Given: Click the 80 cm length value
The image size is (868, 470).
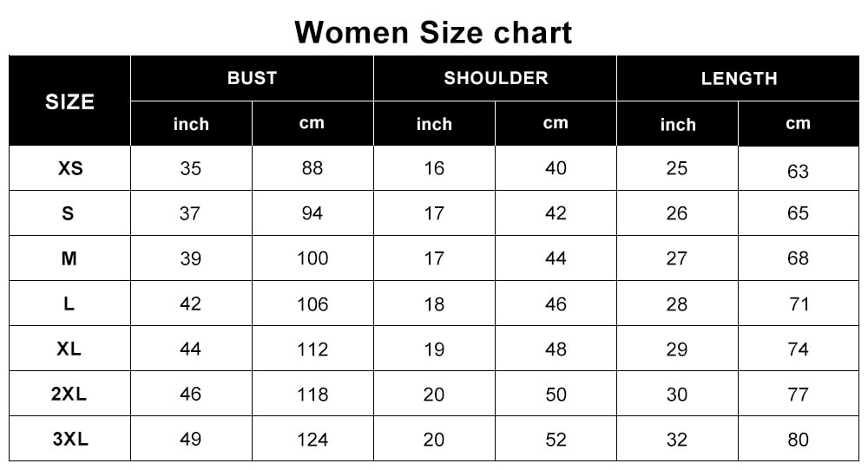Looking at the screenshot, I should point(798,440).
